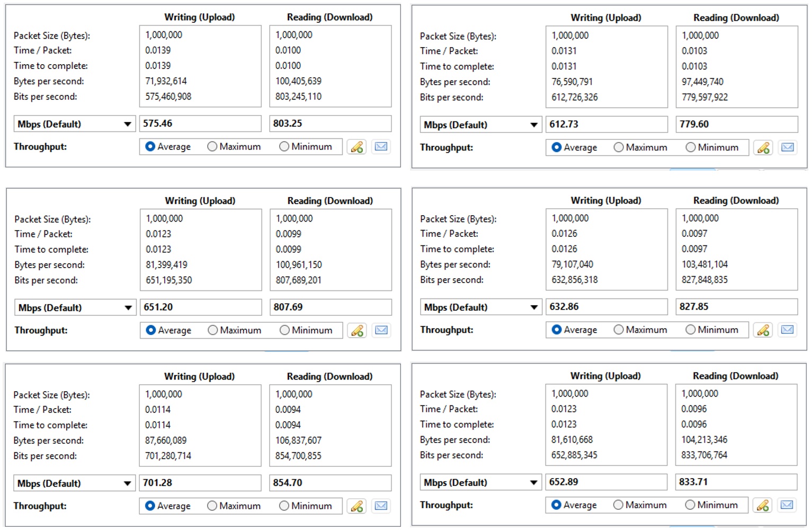Click the download field showing 854.70
Image resolution: width=812 pixels, height=530 pixels.
point(330,483)
